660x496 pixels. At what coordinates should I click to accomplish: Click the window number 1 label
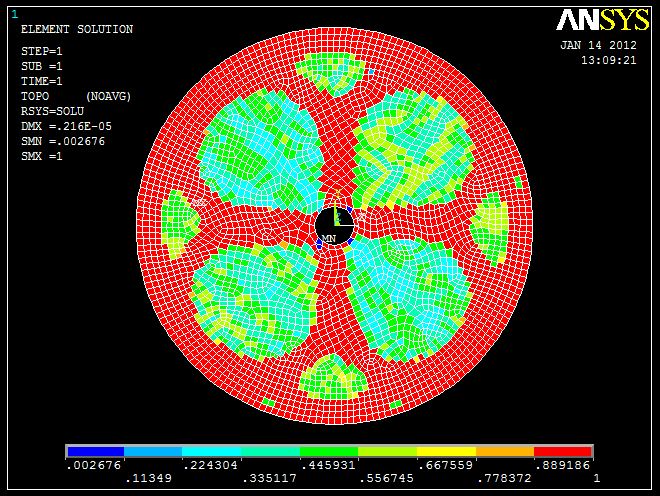click(x=13, y=14)
